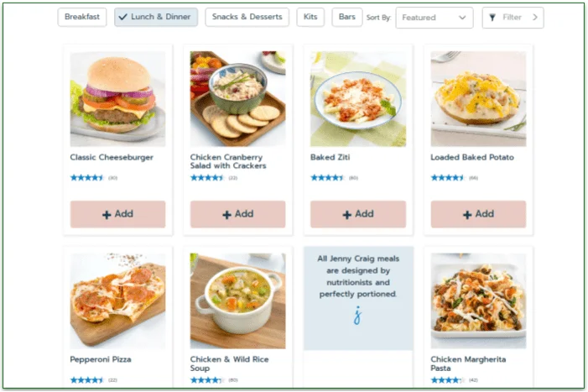The width and height of the screenshot is (588, 392).
Task: Uncheck the Lunch & Dinner category filter
Action: click(x=156, y=18)
